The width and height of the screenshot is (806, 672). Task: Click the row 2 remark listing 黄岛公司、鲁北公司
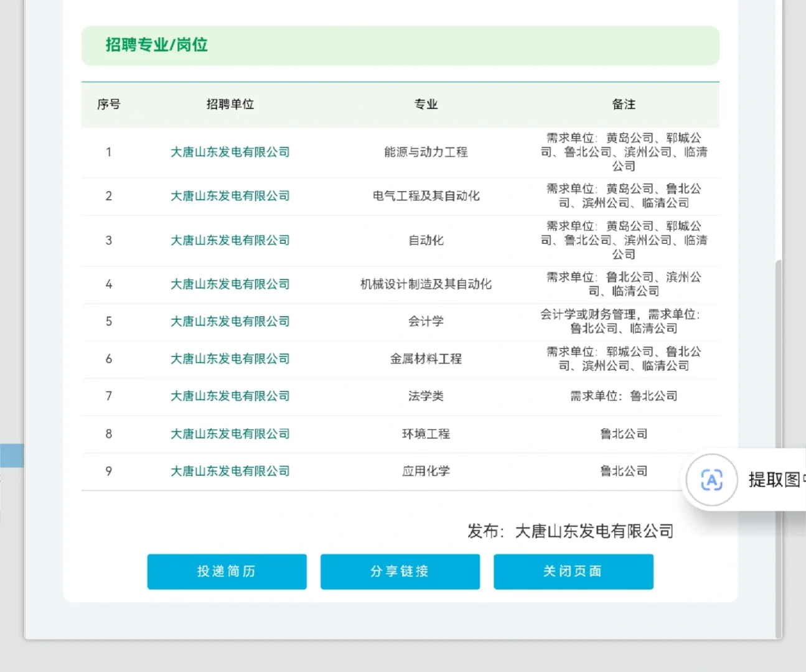coord(624,196)
